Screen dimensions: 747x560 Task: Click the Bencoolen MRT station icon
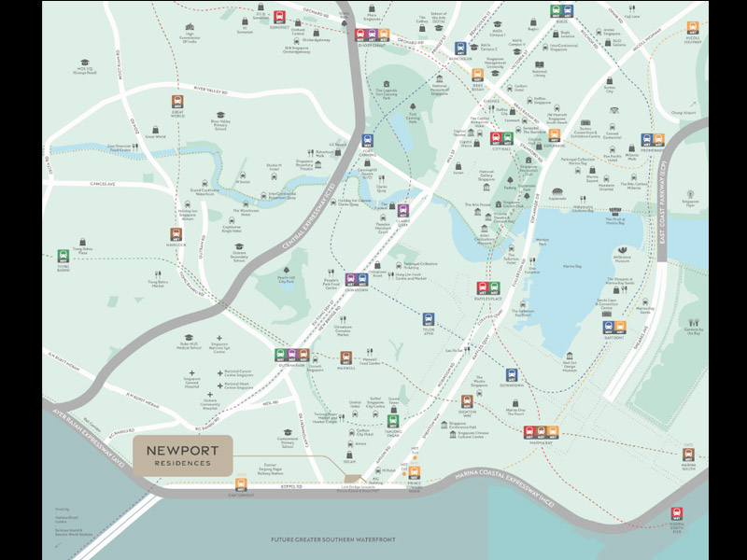[461, 49]
